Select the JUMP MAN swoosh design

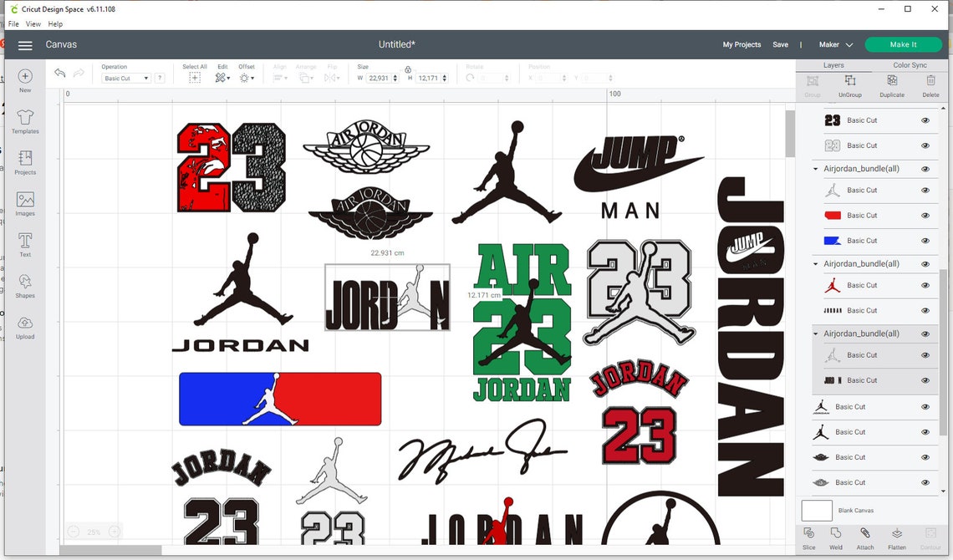click(x=638, y=176)
